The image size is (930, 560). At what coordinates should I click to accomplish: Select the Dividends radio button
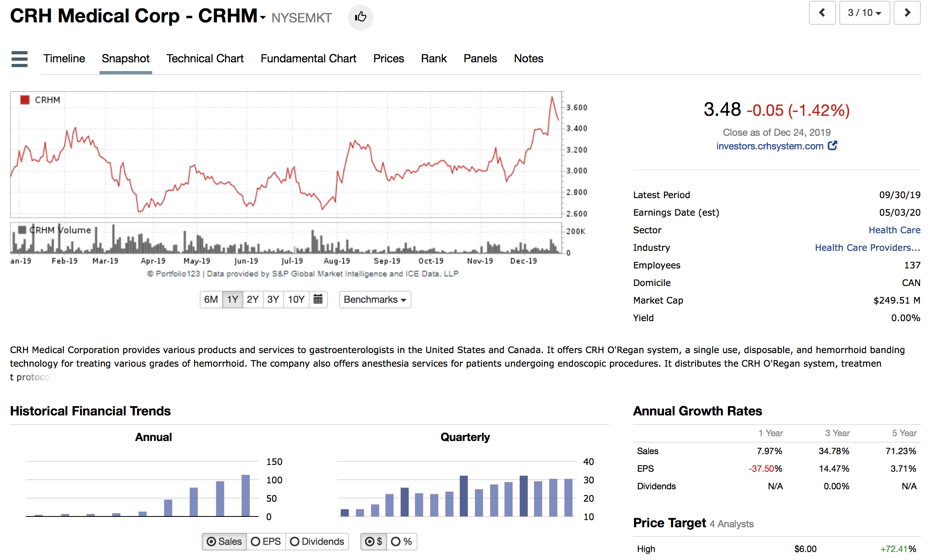pyautogui.click(x=295, y=542)
